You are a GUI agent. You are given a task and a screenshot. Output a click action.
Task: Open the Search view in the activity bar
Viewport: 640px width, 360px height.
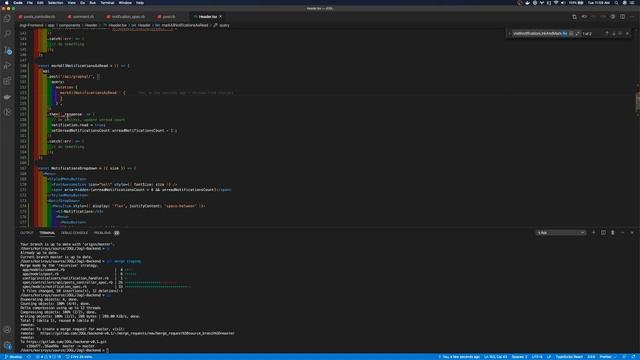pos(7,34)
